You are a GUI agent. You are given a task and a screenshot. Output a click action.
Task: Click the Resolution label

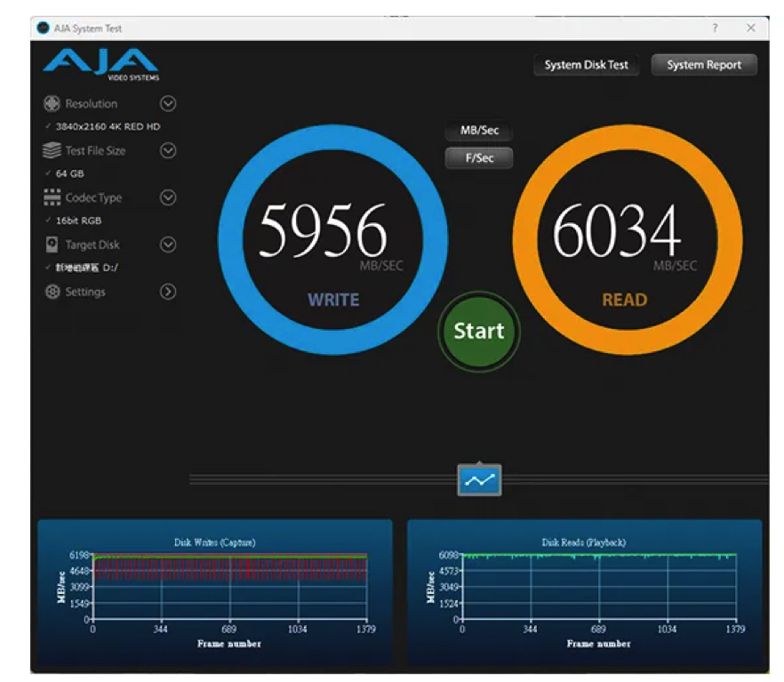[92, 103]
